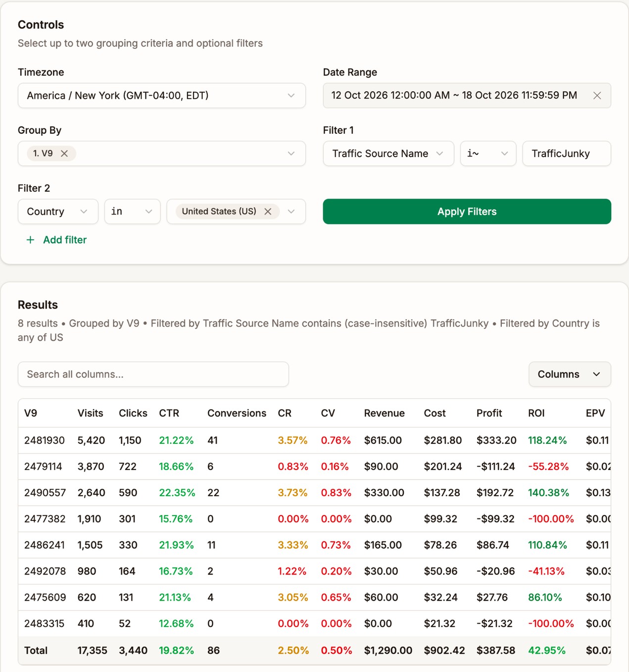Open the Timezone dropdown
The width and height of the screenshot is (629, 672).
[161, 96]
